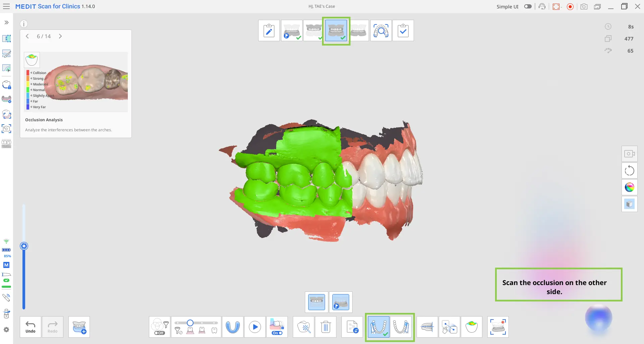The image size is (644, 344).
Task: Select the first side occlusion scan button
Action: (x=379, y=327)
